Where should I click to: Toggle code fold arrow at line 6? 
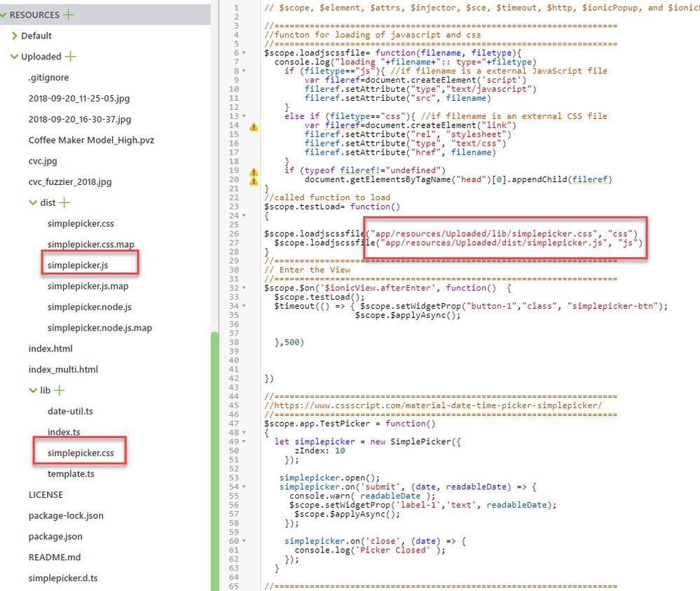(244, 53)
